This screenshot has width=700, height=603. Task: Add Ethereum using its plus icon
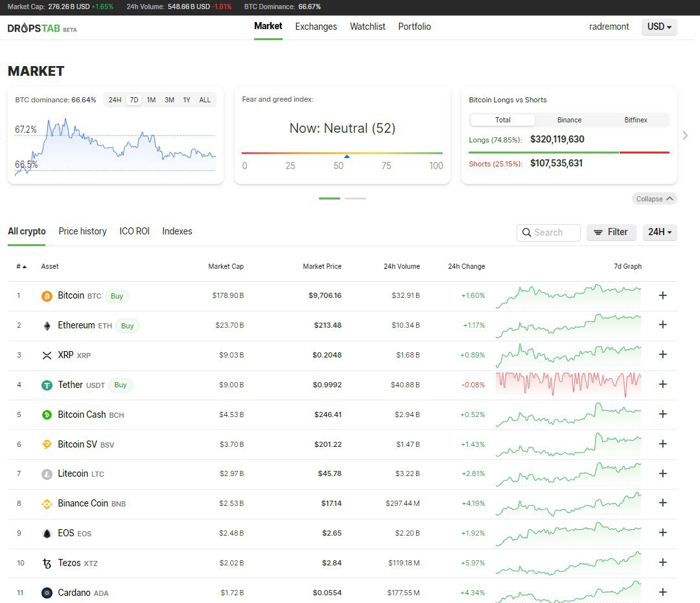pyautogui.click(x=663, y=324)
